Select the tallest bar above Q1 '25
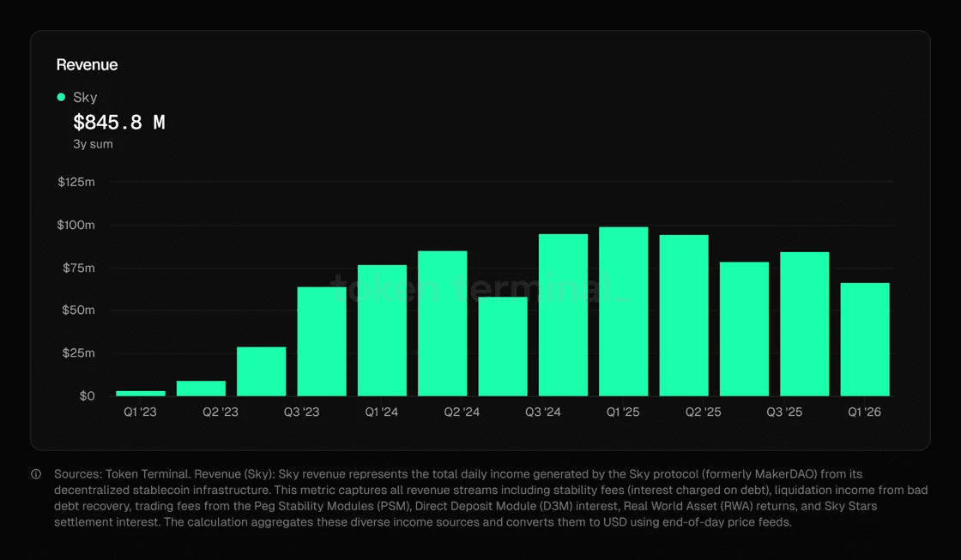The image size is (961, 560). [623, 311]
